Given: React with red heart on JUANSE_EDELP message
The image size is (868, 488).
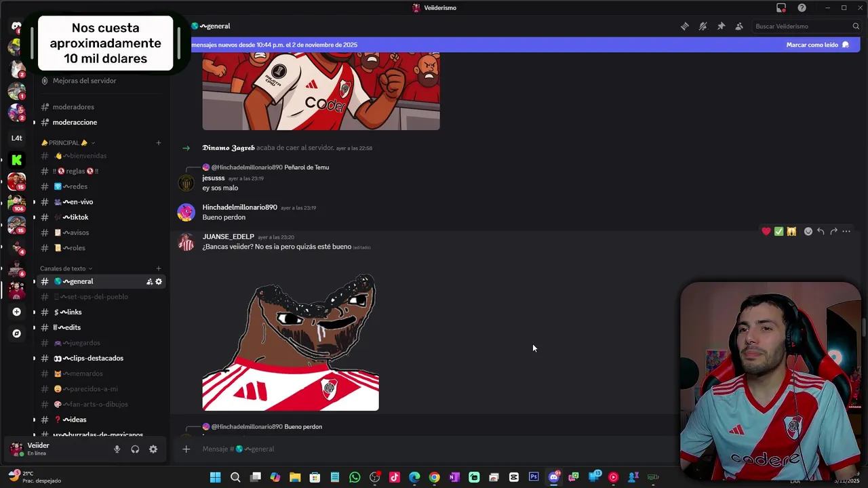Looking at the screenshot, I should [x=766, y=232].
